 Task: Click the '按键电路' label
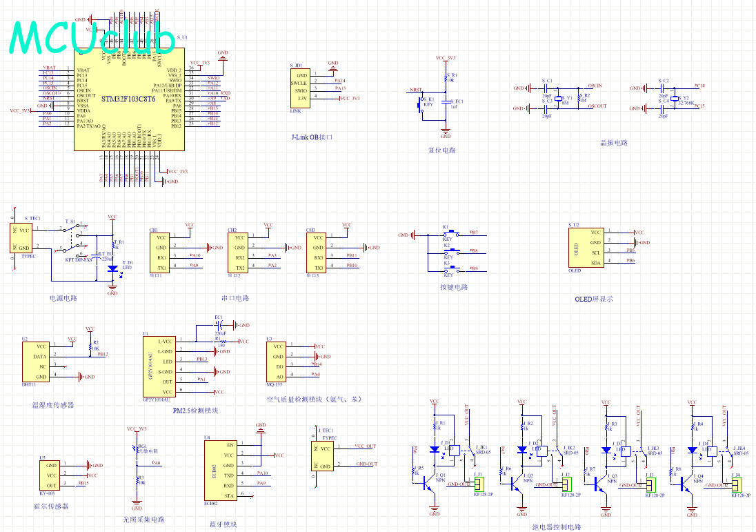point(454,287)
